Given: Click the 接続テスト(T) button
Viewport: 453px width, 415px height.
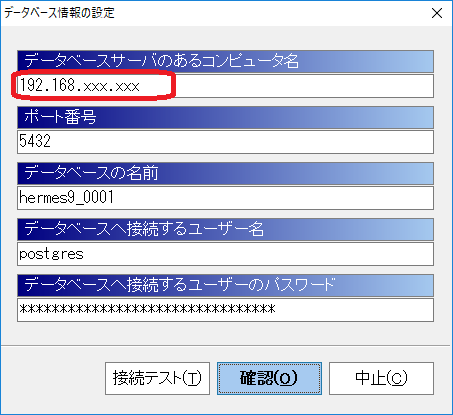Looking at the screenshot, I should coord(157,378).
